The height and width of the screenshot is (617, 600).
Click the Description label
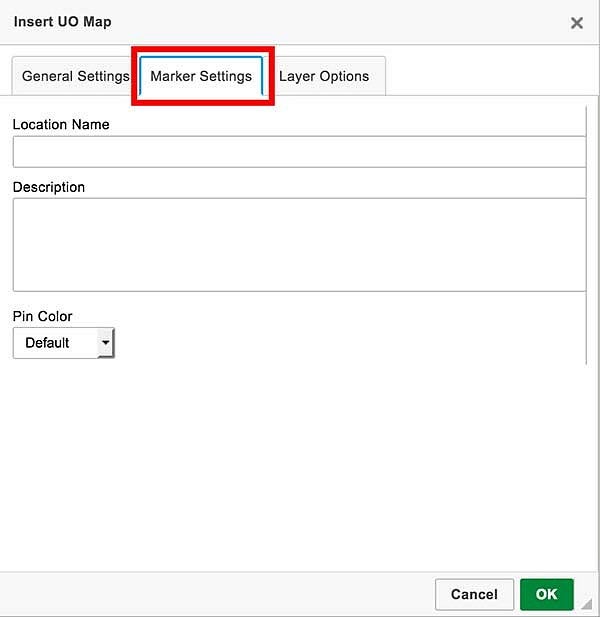[x=49, y=187]
